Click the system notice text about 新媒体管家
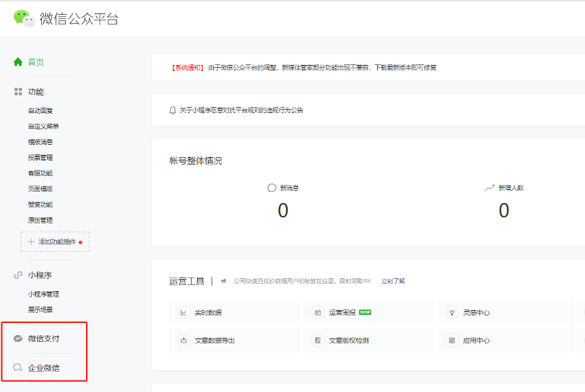The image size is (585, 392). (322, 68)
